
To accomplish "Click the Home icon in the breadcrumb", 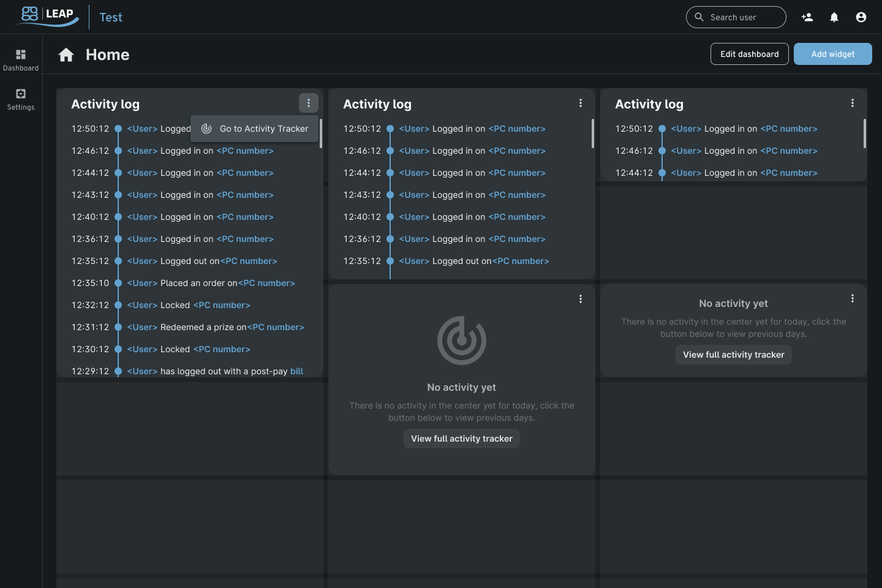I will (66, 55).
